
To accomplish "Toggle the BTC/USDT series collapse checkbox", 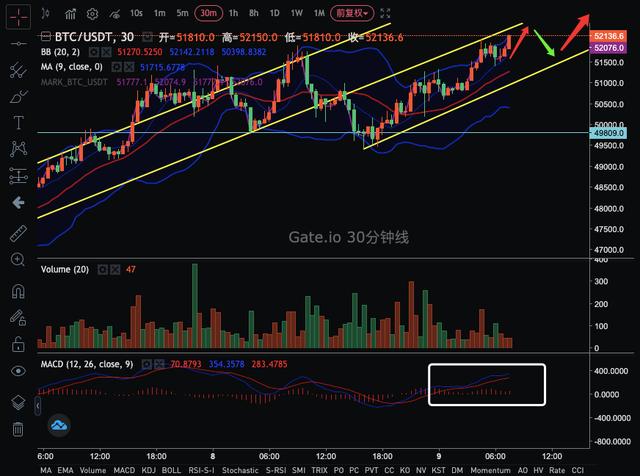I will coord(45,36).
